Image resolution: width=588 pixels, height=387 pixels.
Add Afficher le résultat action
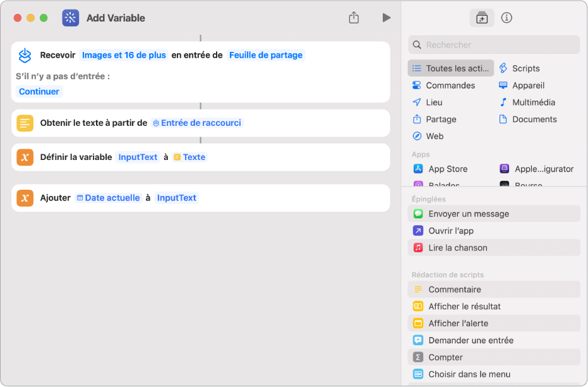494,306
